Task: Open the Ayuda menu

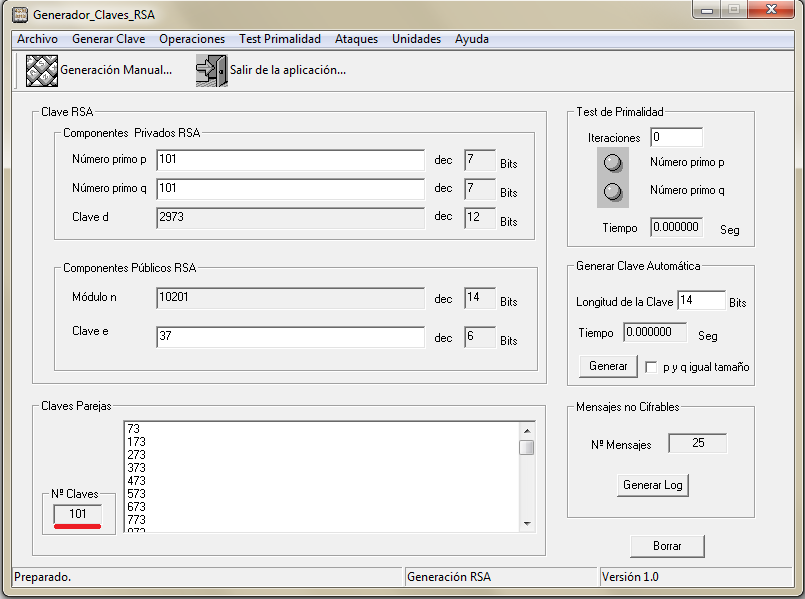Action: point(472,39)
